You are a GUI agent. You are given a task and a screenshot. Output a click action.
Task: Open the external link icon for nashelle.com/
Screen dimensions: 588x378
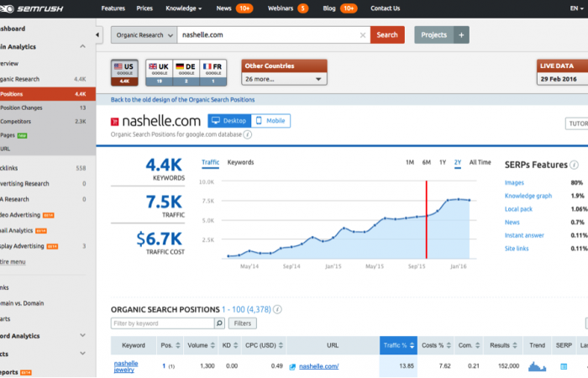tap(293, 366)
